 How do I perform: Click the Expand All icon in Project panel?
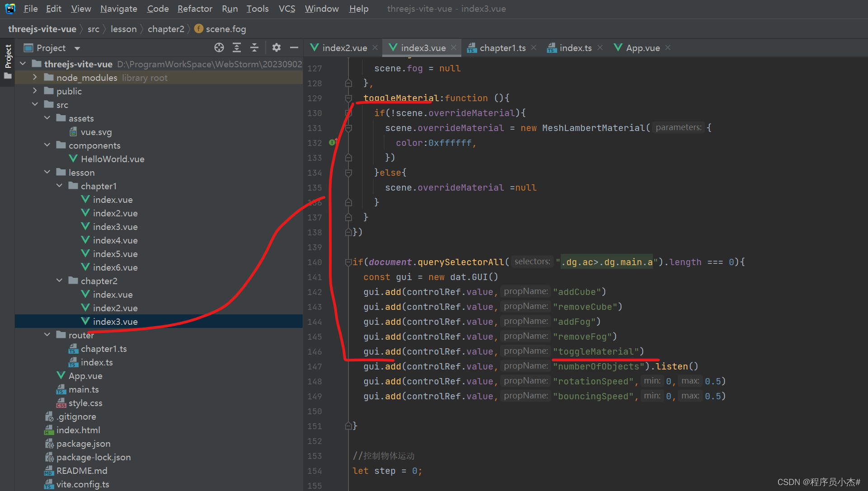[237, 48]
